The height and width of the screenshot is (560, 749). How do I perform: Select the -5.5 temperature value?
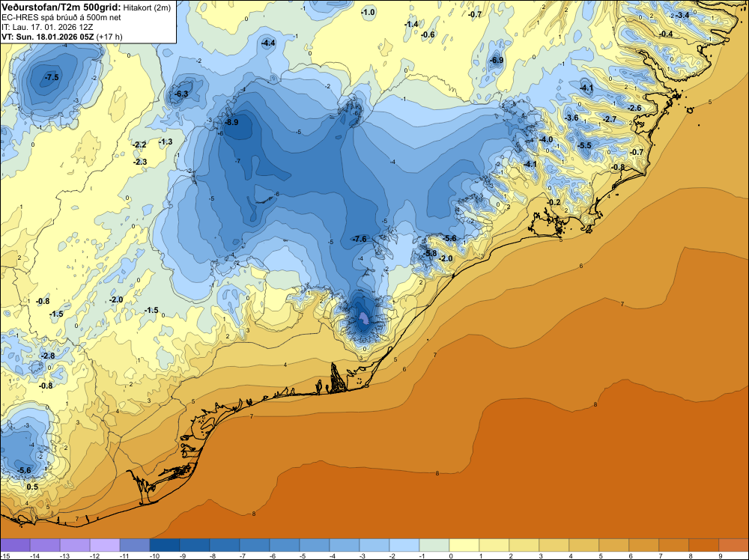tap(584, 145)
